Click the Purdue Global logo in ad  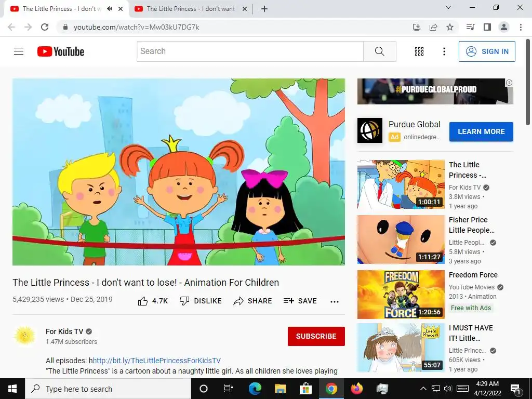370,130
